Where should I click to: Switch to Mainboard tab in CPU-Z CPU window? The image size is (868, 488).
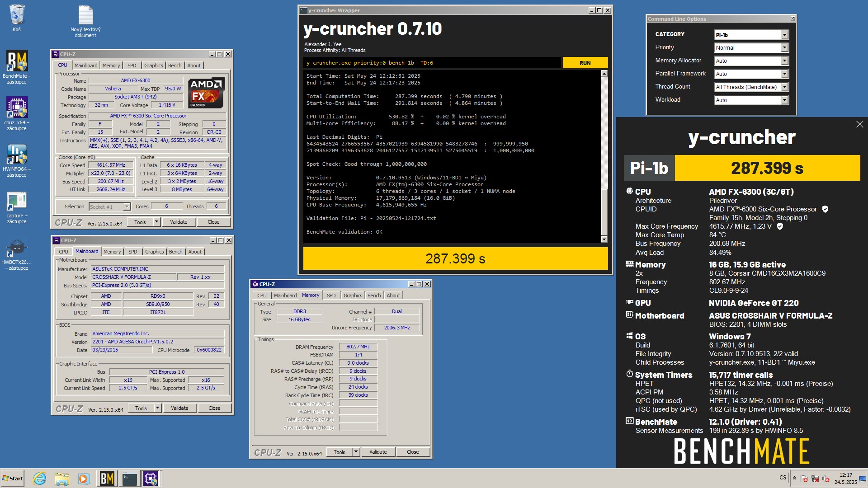pyautogui.click(x=86, y=66)
